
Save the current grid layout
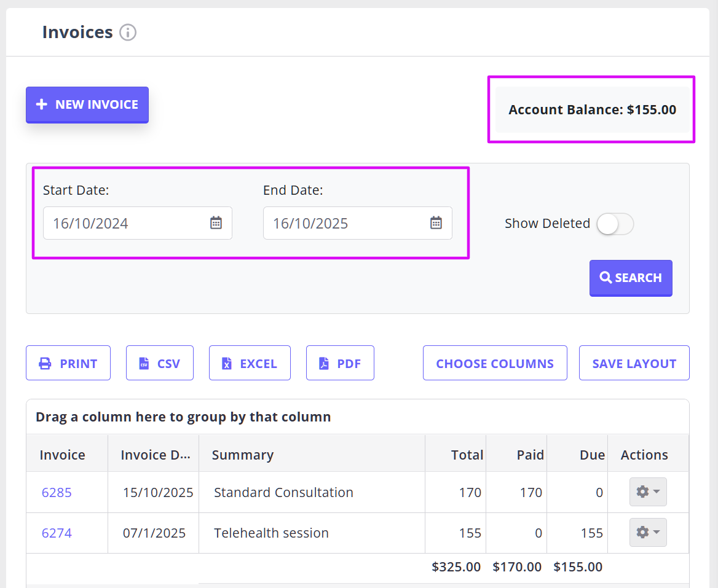(x=634, y=363)
